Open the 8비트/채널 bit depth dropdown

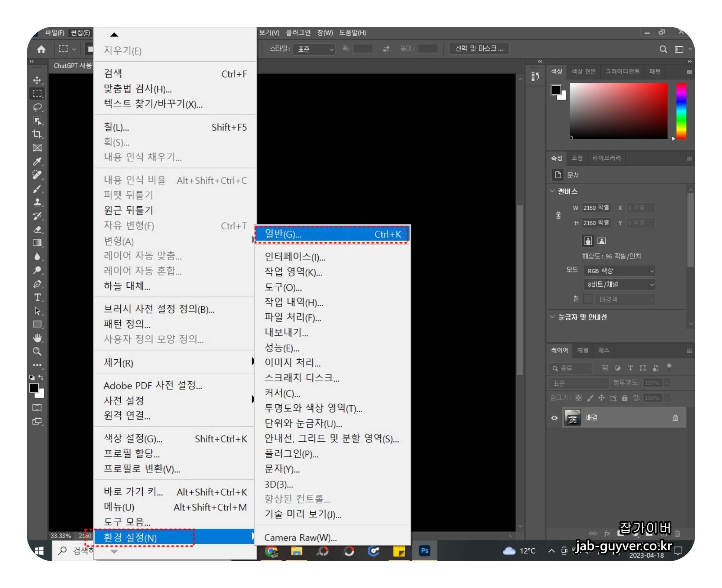click(x=619, y=284)
